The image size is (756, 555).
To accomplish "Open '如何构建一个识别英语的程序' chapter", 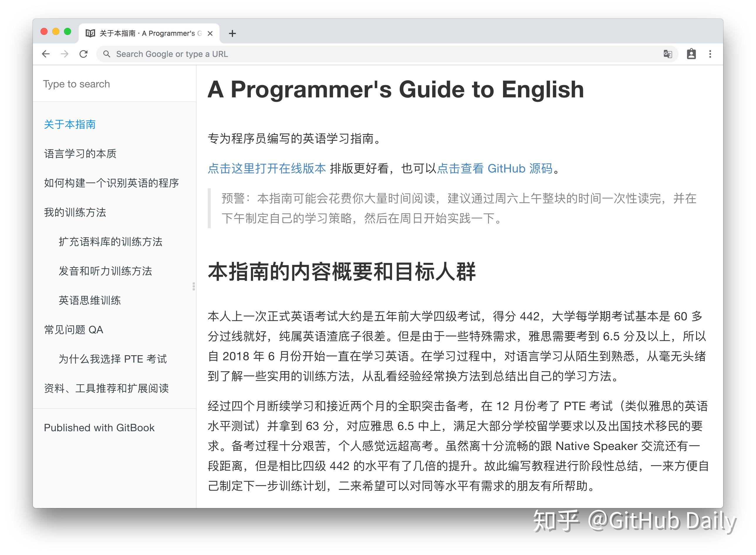I will pos(111,183).
